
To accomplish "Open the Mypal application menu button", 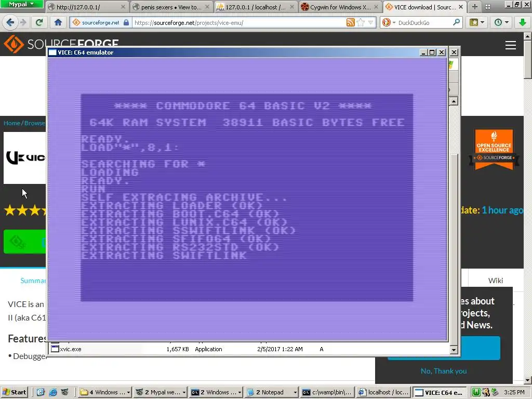I will tap(21, 4).
